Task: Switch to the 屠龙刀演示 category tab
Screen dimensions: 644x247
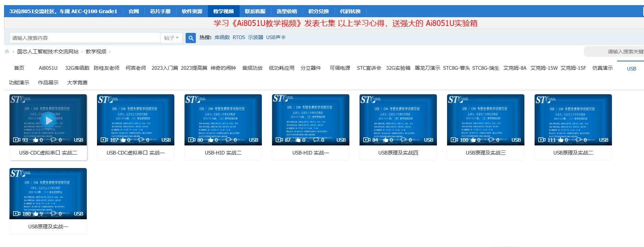Action: pyautogui.click(x=427, y=68)
